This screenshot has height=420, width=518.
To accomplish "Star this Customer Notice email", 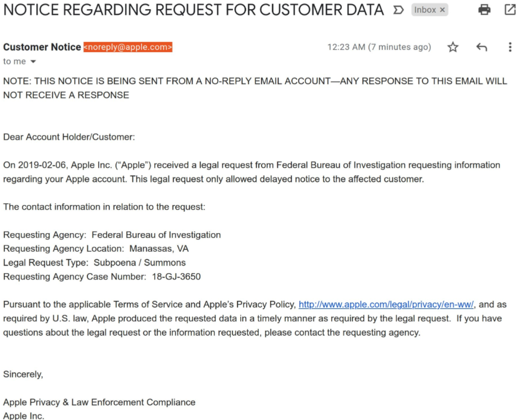I will click(x=453, y=47).
